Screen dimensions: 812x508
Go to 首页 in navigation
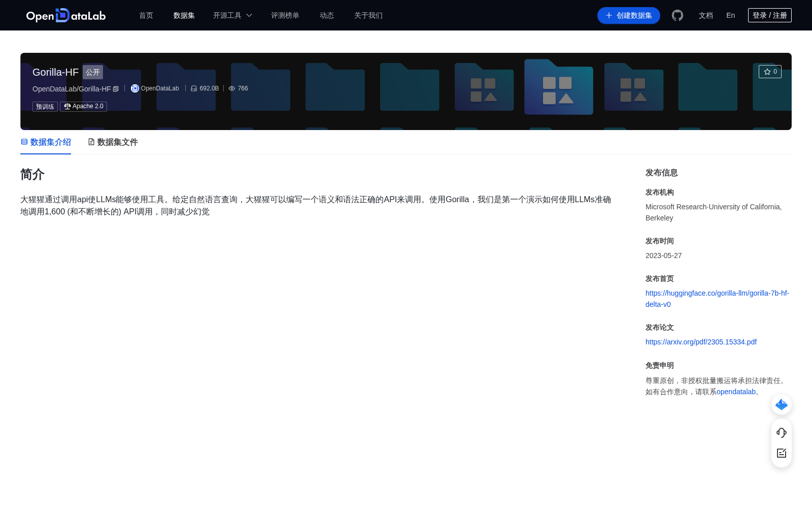(146, 15)
